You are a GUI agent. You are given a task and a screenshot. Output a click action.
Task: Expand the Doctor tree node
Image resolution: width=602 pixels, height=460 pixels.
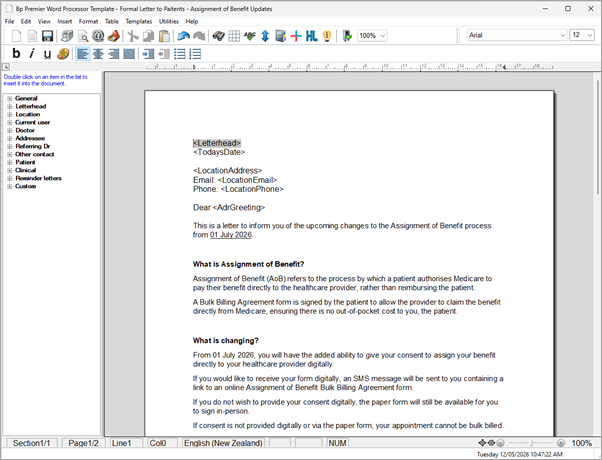tap(10, 131)
